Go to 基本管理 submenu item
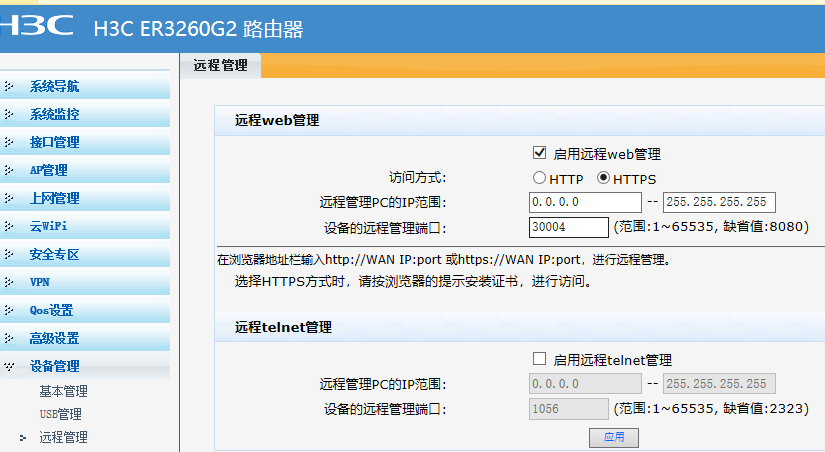 (63, 391)
